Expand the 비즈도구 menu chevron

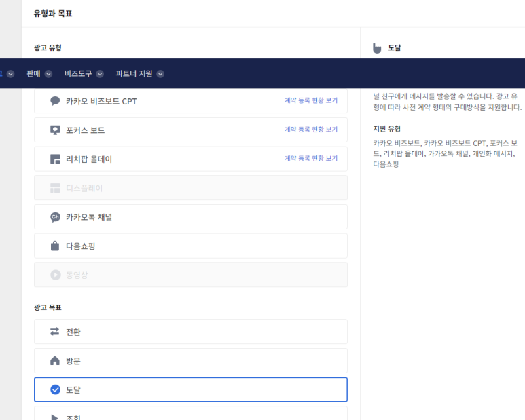(100, 74)
